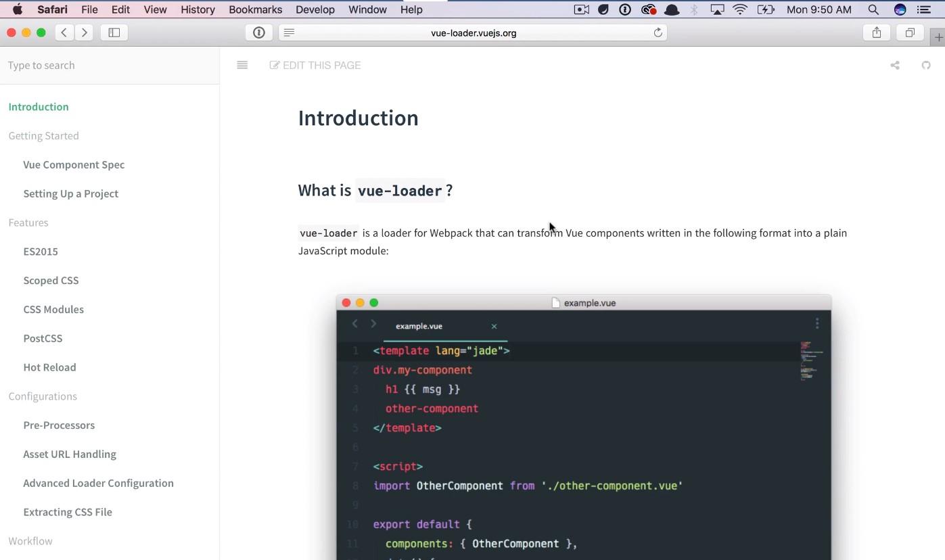945x560 pixels.
Task: Click the vue-loader.vuejs.org address bar
Action: tap(474, 32)
